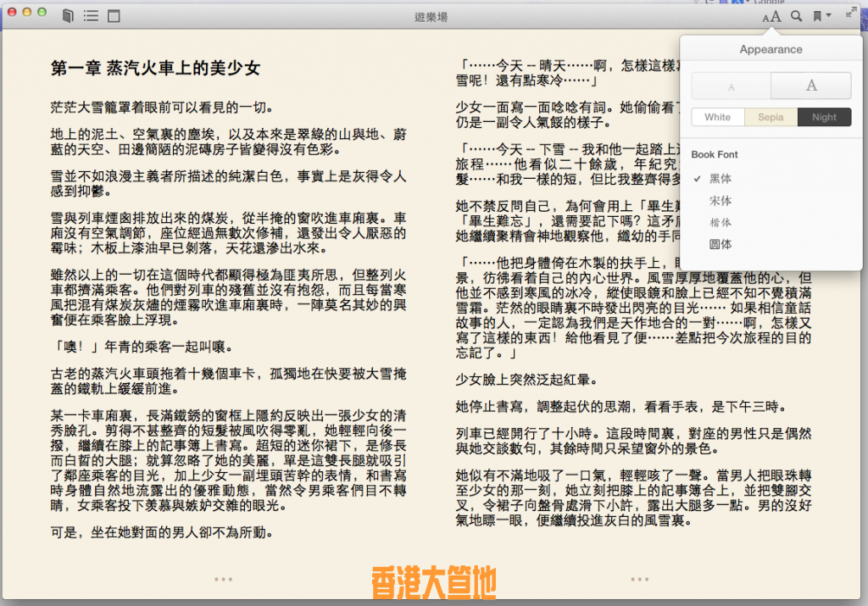Viewport: 868px width, 606px height.
Task: Click the Book Font heading
Action: 714,154
